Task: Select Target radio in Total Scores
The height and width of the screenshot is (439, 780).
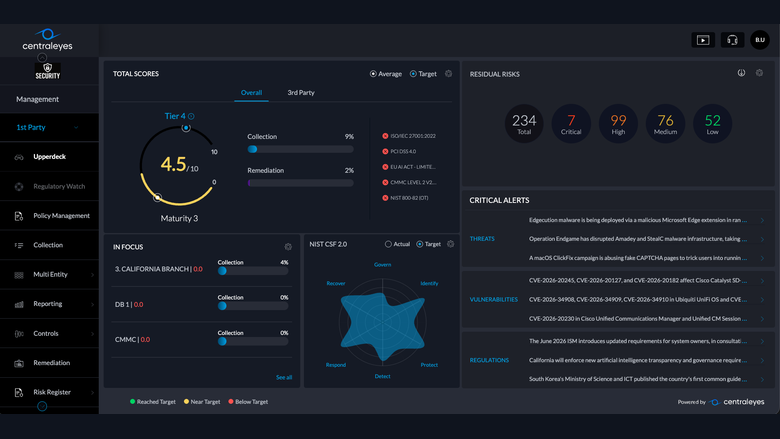Action: pos(413,74)
